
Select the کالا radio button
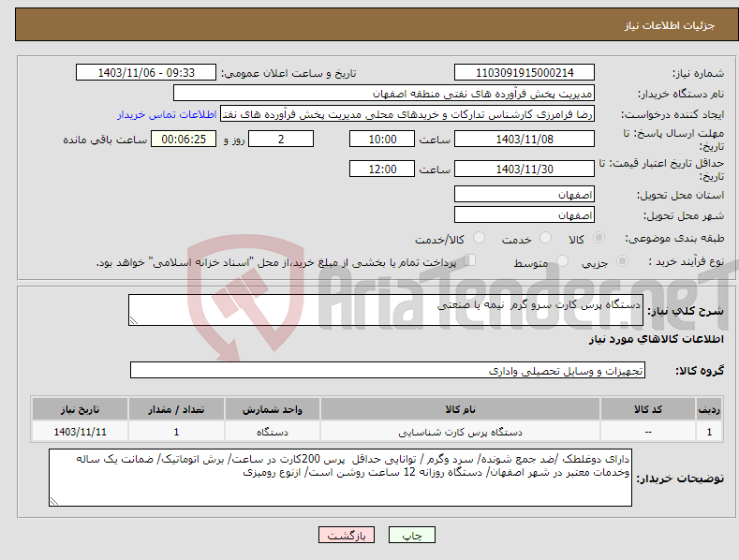tap(599, 238)
